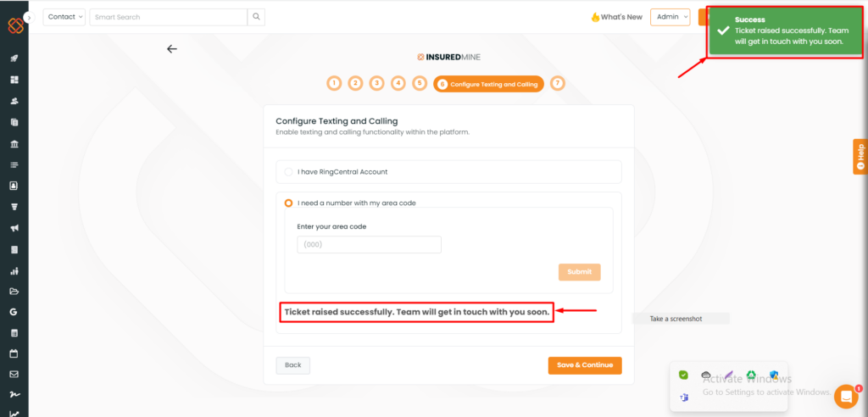Click the bank building sidebar icon
The height and width of the screenshot is (417, 868).
tap(14, 144)
